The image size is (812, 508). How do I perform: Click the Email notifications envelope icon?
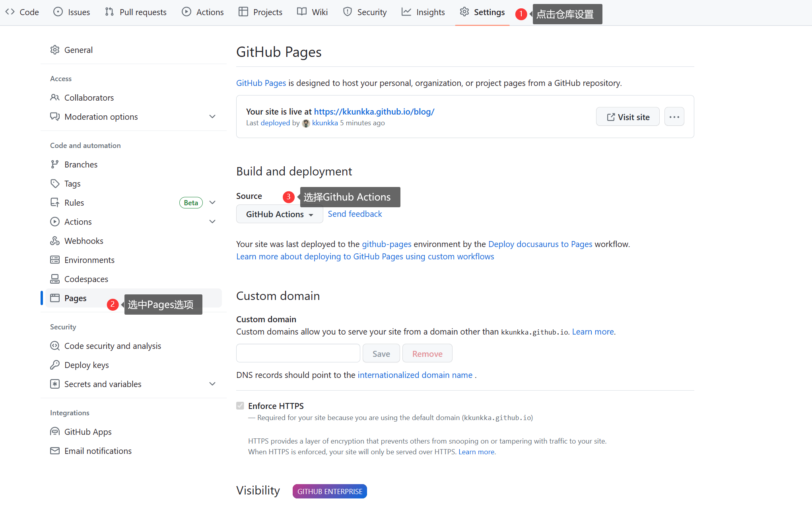pyautogui.click(x=55, y=451)
